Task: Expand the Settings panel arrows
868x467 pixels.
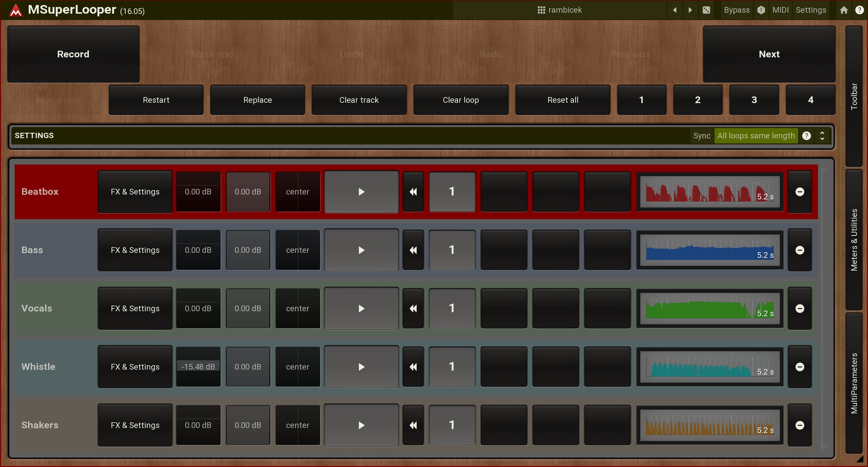Action: 822,136
